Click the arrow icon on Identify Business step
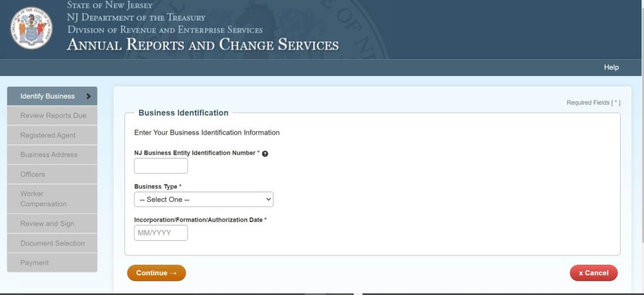The width and height of the screenshot is (644, 295). (89, 96)
